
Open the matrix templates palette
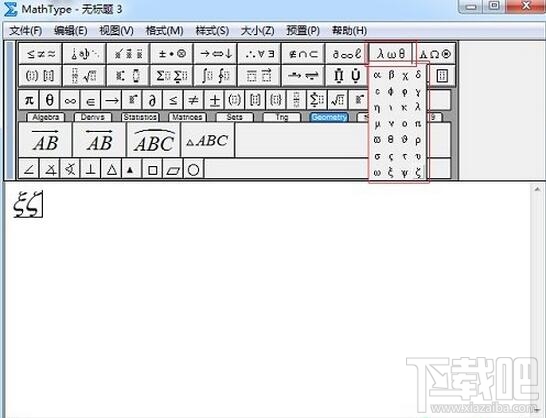click(x=442, y=76)
